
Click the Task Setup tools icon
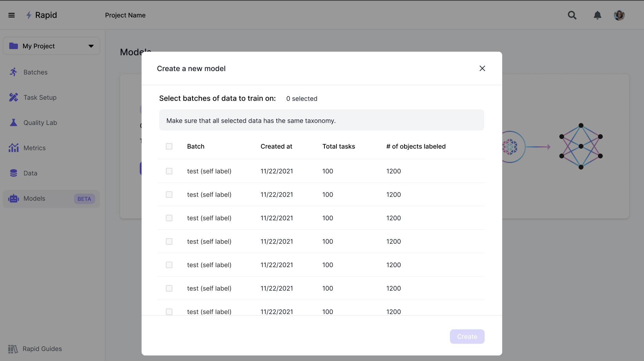pos(13,97)
